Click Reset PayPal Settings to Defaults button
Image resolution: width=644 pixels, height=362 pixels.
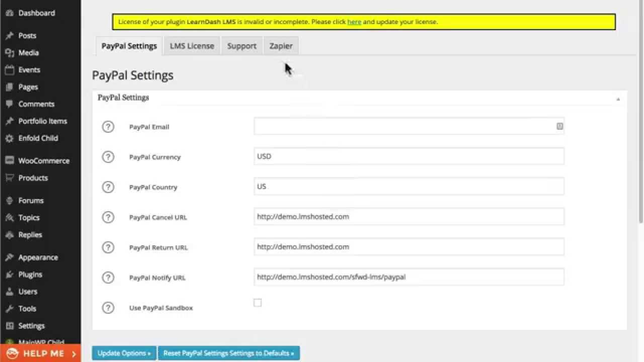click(x=229, y=353)
